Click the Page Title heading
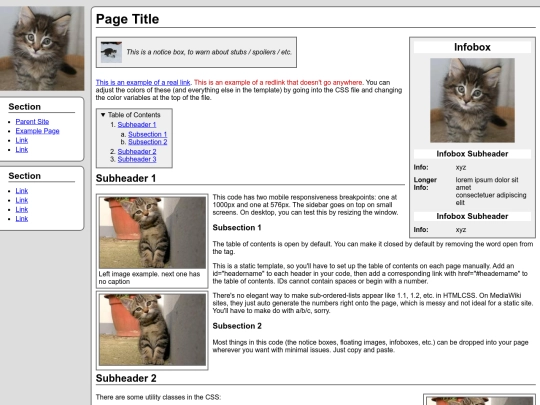This screenshot has height=405, width=540. pos(127,19)
